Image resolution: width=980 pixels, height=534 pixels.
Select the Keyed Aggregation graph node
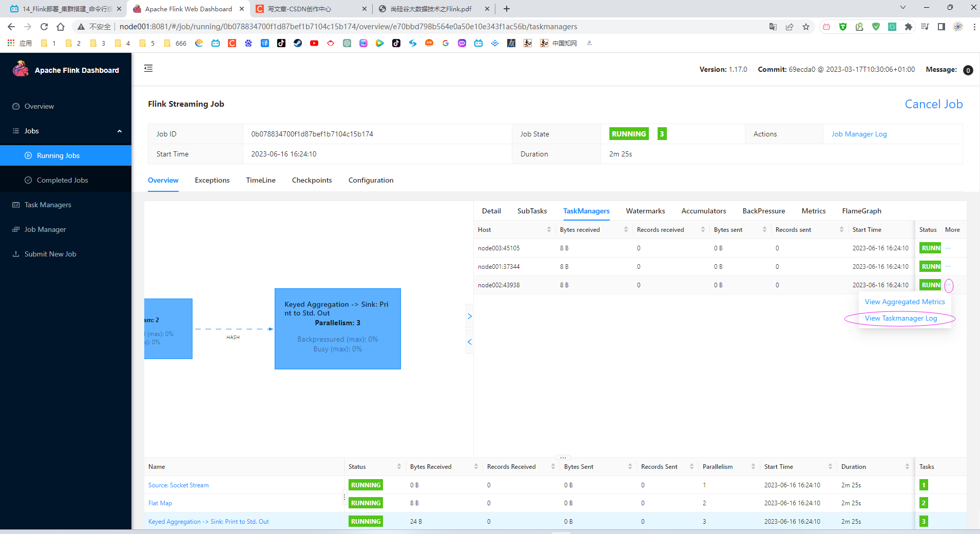point(338,329)
